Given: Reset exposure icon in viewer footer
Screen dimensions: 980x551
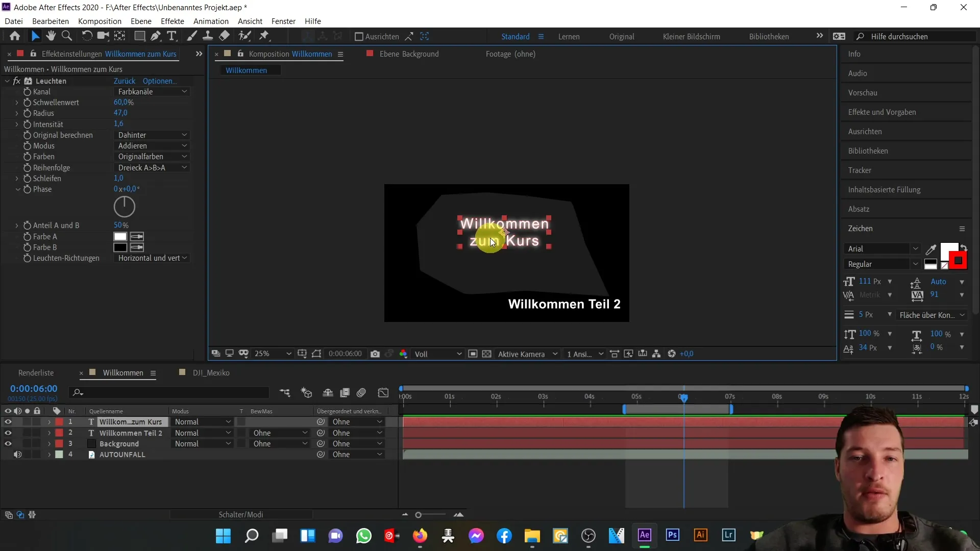Looking at the screenshot, I should [672, 354].
